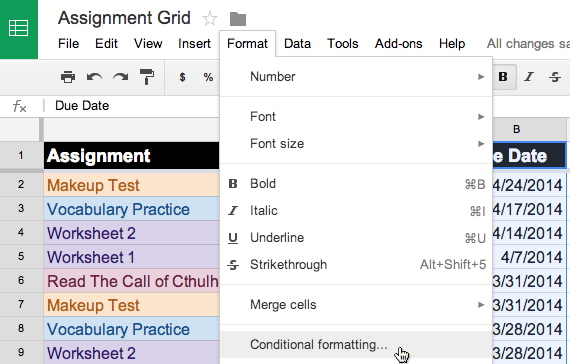
Task: Choose Underline in the Format menu
Action: 356,237
